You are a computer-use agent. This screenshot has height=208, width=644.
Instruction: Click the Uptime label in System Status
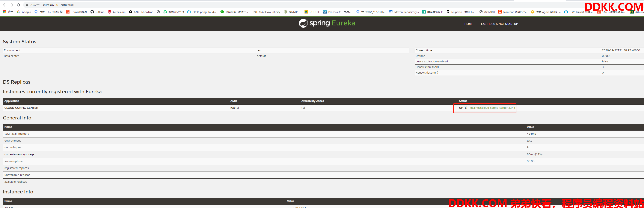pos(420,56)
